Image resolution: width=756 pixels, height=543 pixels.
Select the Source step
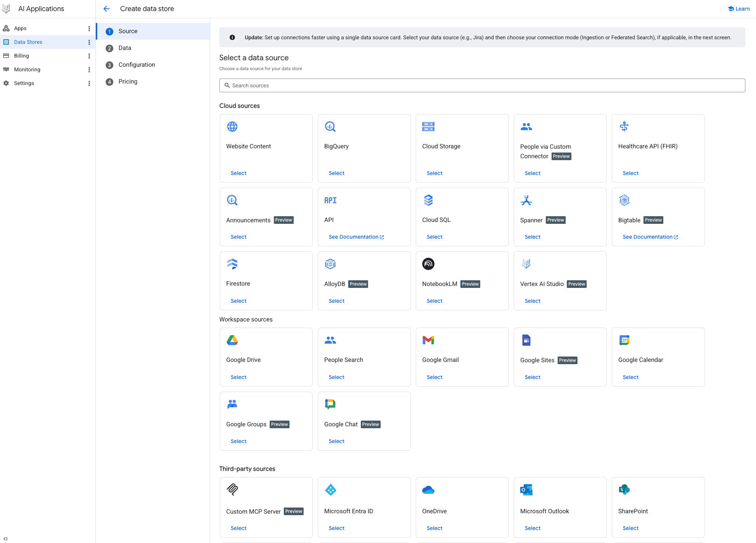tap(153, 31)
